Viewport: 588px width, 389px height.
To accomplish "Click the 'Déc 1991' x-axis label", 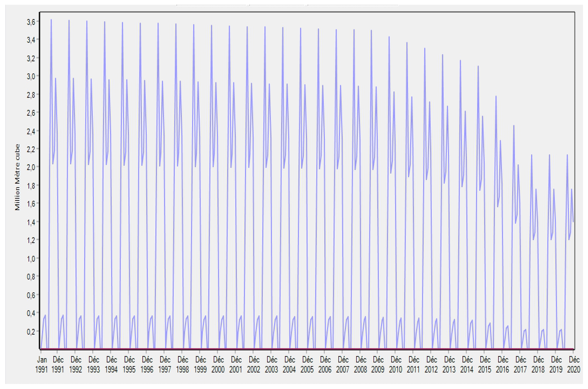I will (x=58, y=365).
